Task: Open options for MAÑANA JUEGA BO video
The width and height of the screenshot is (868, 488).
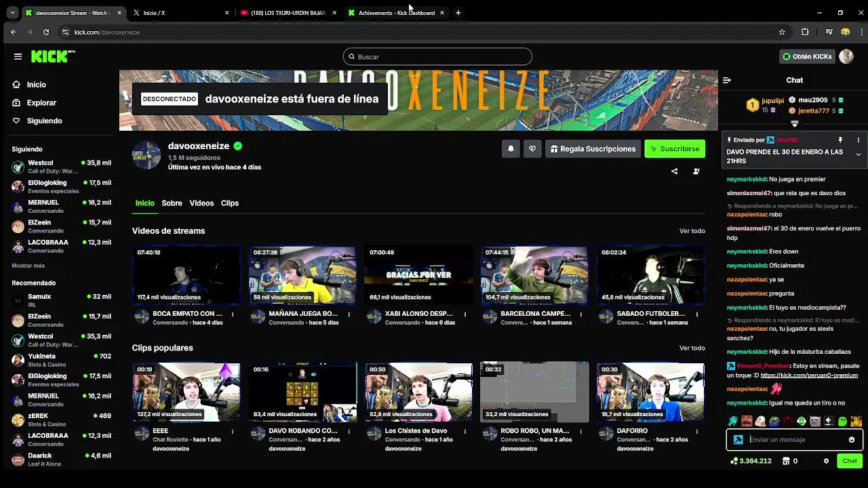Action: point(349,314)
